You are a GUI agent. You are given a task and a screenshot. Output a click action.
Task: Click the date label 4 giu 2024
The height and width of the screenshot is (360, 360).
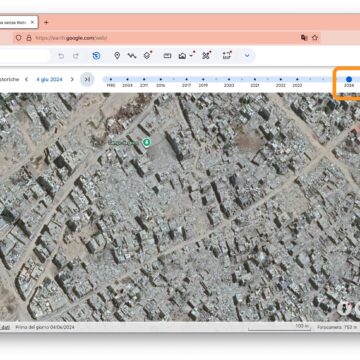(49, 79)
